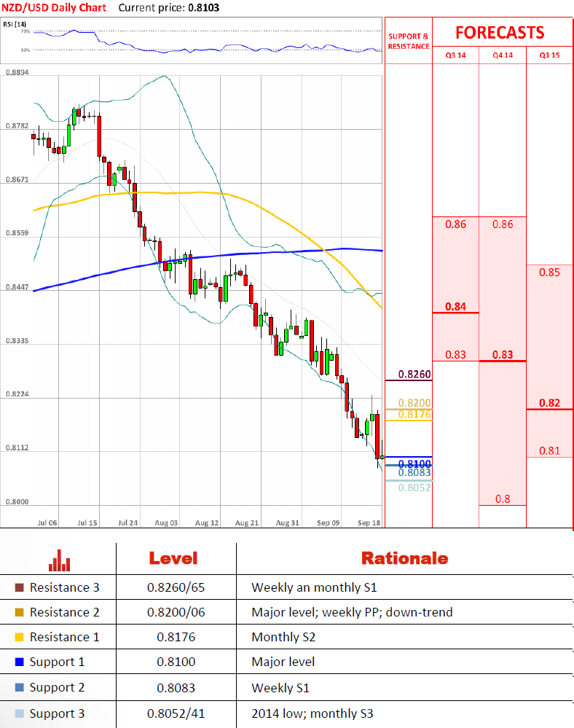This screenshot has height=728, width=574.
Task: Click the 0.8447 price axis label
Action: pos(17,287)
